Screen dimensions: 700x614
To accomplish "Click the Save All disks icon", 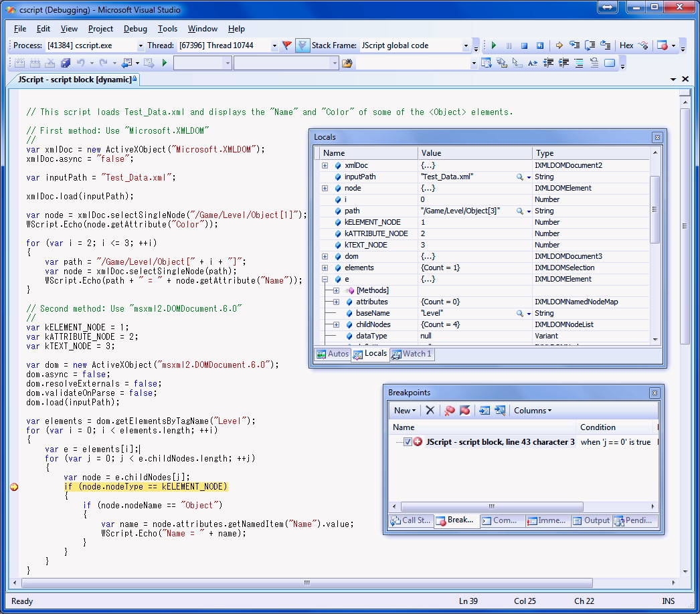I will [x=66, y=63].
